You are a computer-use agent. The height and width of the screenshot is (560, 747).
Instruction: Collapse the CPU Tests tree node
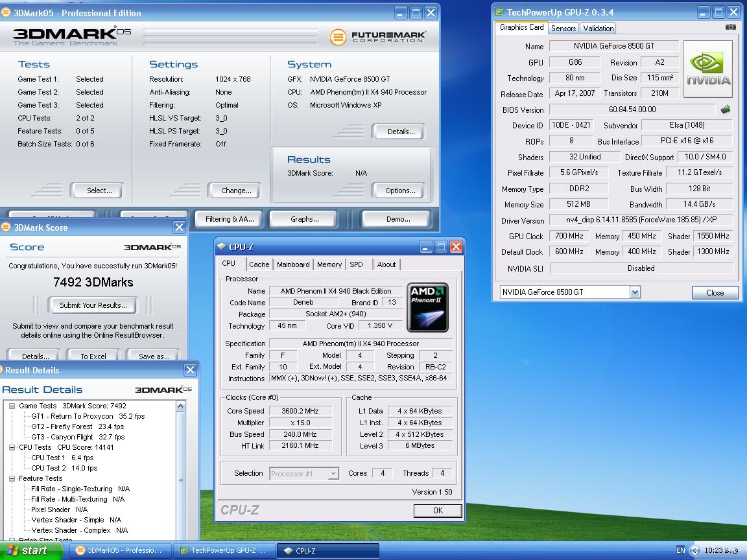coord(12,447)
